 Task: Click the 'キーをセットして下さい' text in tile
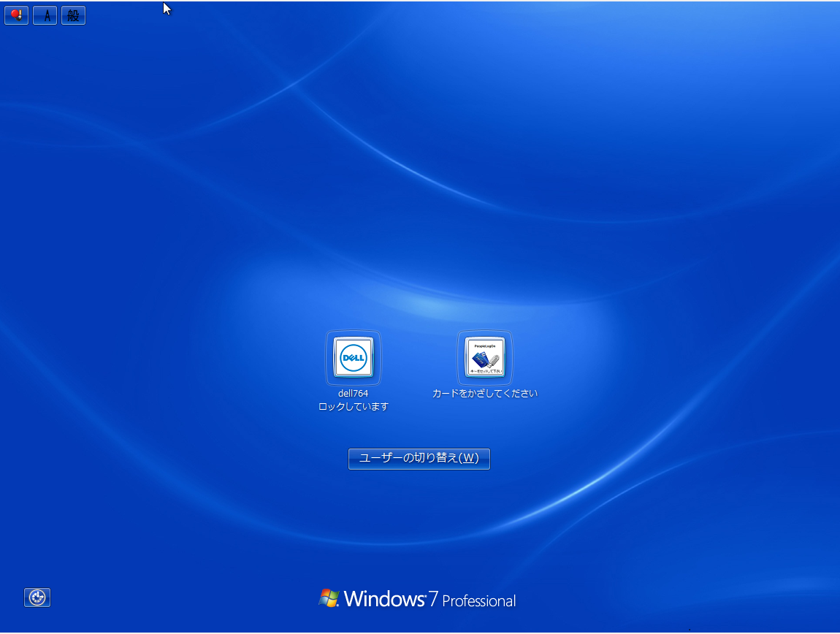point(485,371)
